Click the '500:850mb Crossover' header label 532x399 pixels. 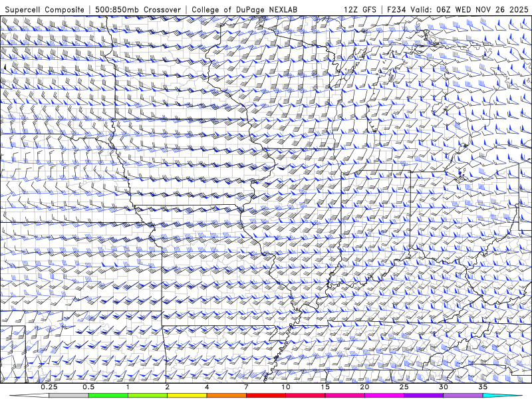[138, 9]
